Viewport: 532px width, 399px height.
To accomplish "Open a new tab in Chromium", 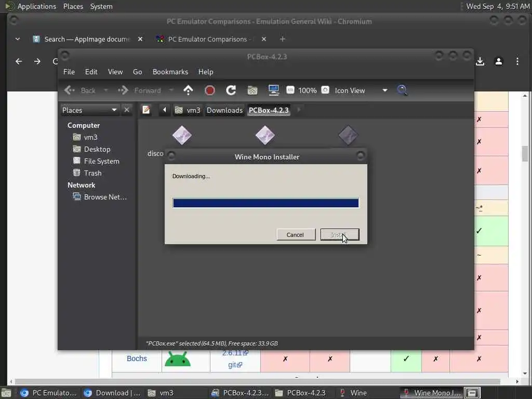I will (x=282, y=39).
